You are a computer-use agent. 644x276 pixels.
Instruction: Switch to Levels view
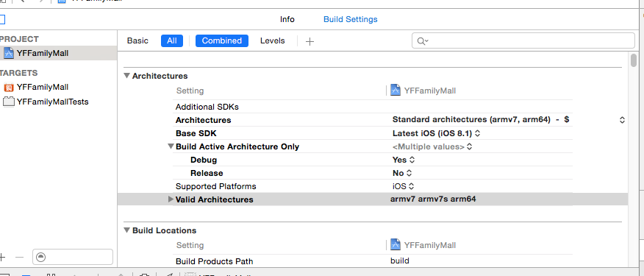click(272, 40)
